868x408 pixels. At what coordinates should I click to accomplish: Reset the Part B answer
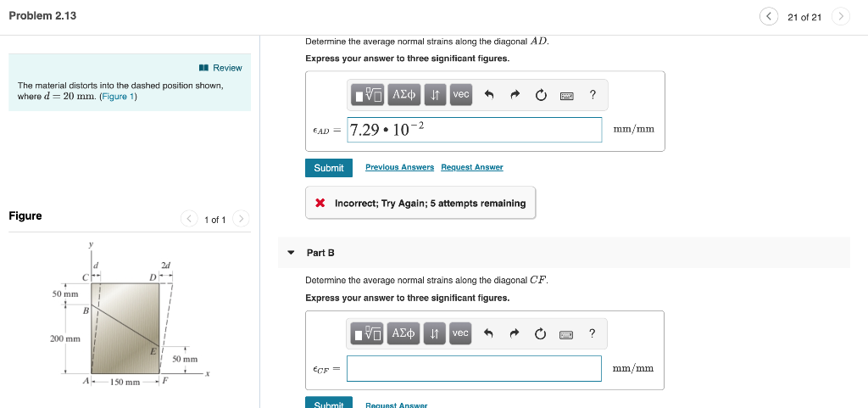(x=540, y=334)
